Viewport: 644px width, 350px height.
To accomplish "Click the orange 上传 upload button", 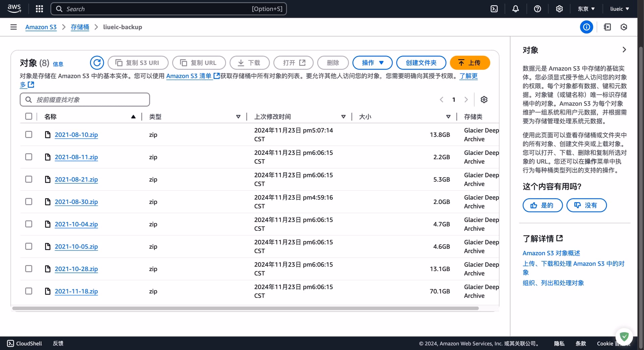I will pyautogui.click(x=470, y=62).
